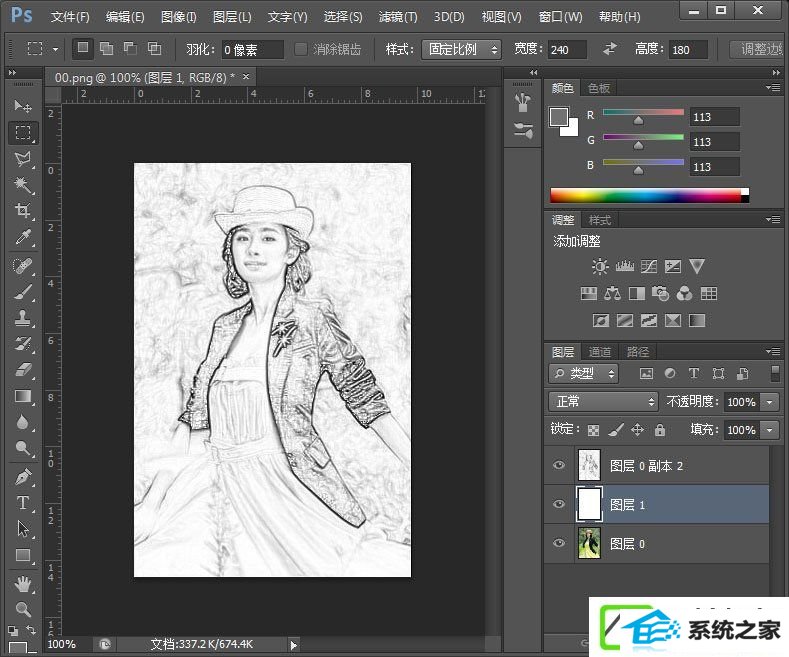Open the Color panel options menu
Image resolution: width=789 pixels, height=657 pixels.
tap(773, 88)
